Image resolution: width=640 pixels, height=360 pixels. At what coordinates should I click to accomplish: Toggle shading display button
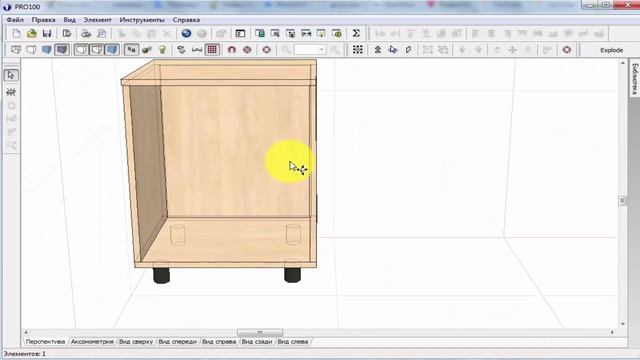tap(112, 50)
